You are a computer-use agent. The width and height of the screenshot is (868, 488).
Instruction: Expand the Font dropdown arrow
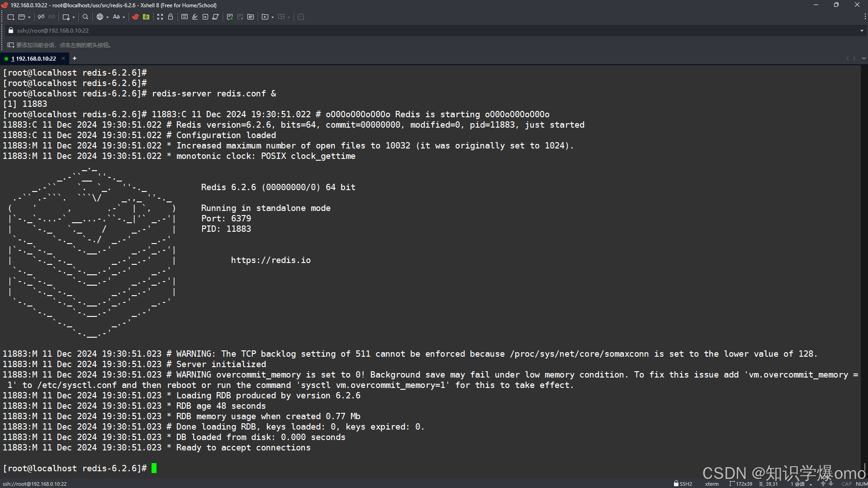(x=123, y=17)
